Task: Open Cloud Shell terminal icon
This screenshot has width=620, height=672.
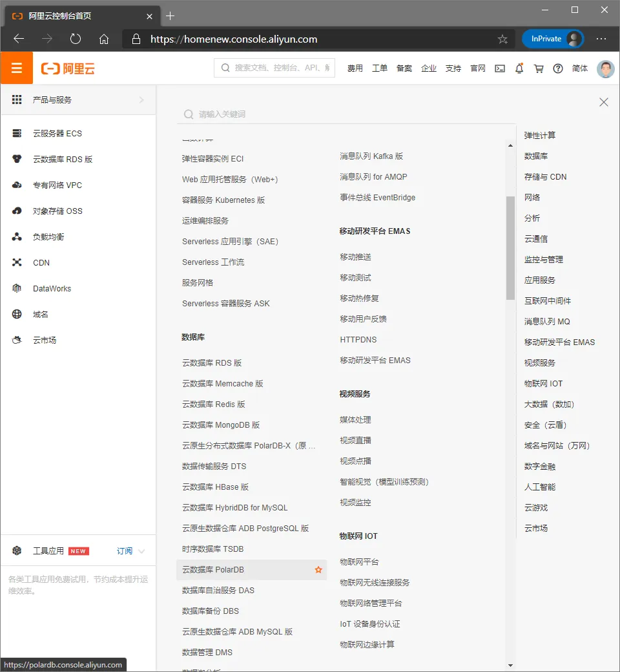Action: [500, 68]
